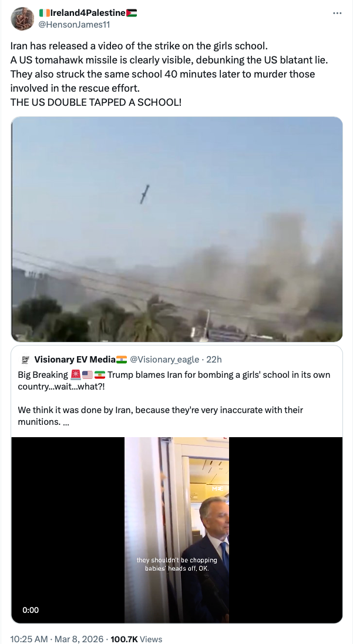353x644 pixels.
Task: Open the quoted post's 22h timestamp
Action: pyautogui.click(x=214, y=360)
